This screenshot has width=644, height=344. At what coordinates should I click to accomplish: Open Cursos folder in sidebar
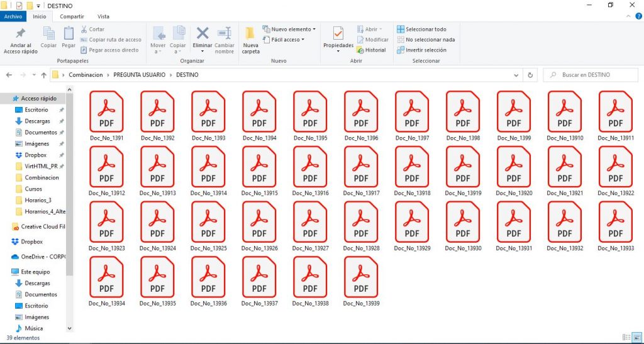click(33, 189)
